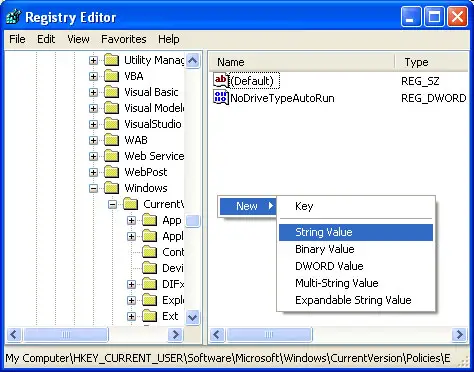Click the REG_DWORD type cell
This screenshot has width=474, height=372.
point(434,98)
